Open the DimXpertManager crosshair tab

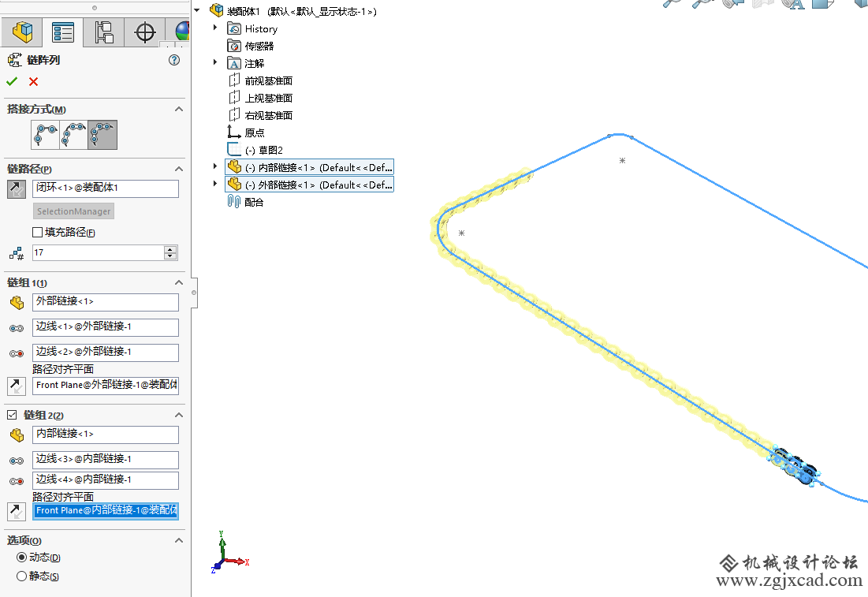144,32
